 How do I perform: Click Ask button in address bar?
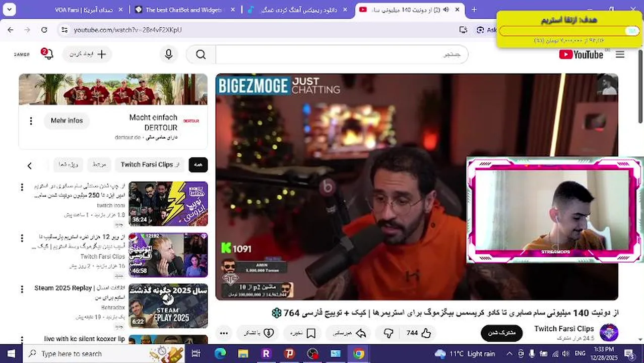(486, 30)
